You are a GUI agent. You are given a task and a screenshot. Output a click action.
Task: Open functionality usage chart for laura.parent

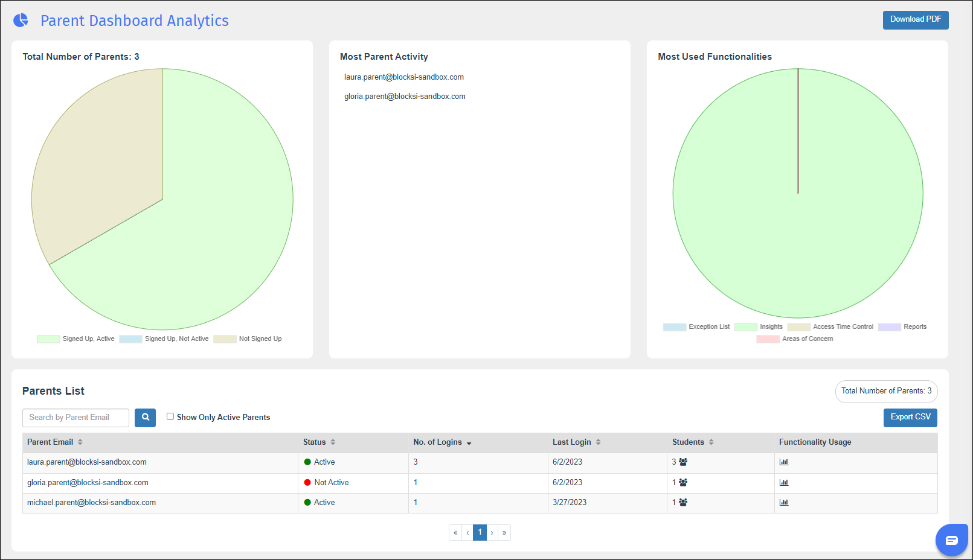(x=784, y=462)
